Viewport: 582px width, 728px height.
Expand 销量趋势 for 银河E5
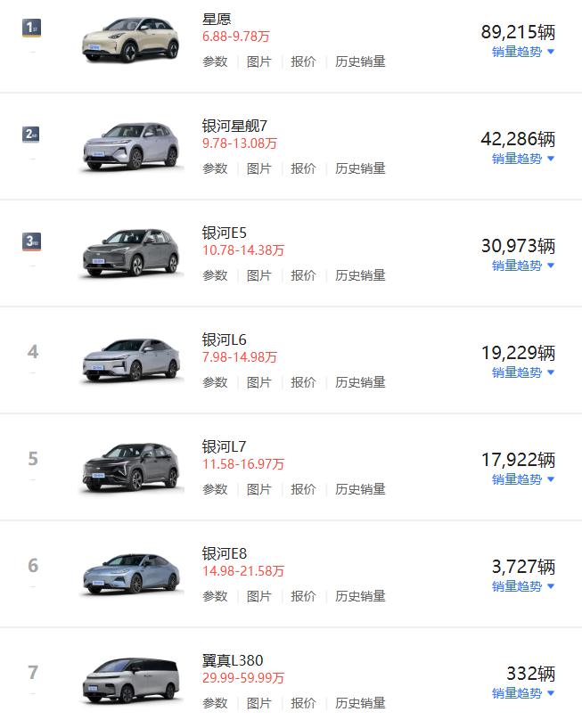(x=523, y=266)
